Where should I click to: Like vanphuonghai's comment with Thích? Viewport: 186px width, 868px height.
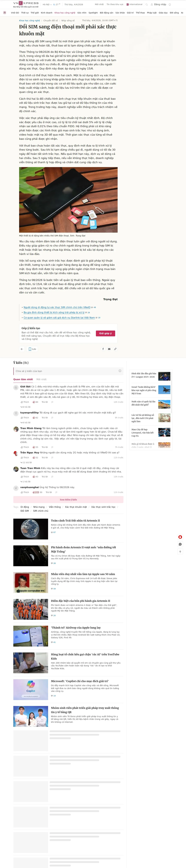[25, 492]
